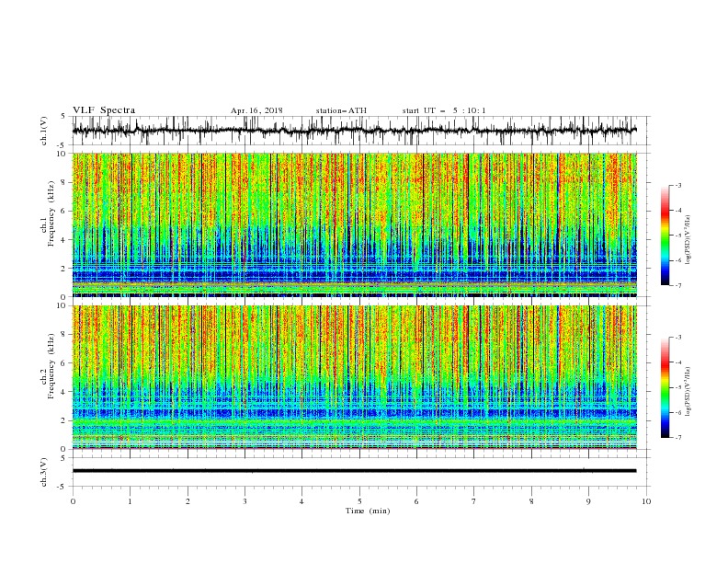Click the 'Time (min)' axis label
The width and height of the screenshot is (728, 563).
click(368, 511)
